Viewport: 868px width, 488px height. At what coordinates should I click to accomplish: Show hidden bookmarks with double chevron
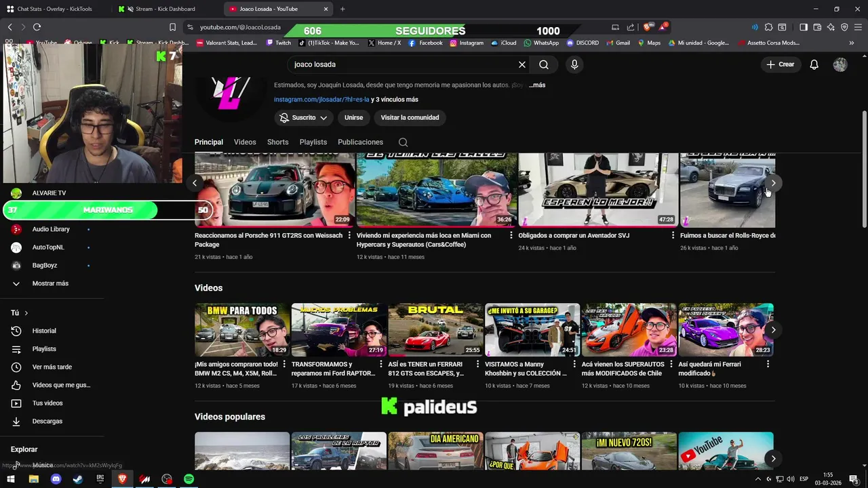pyautogui.click(x=852, y=43)
